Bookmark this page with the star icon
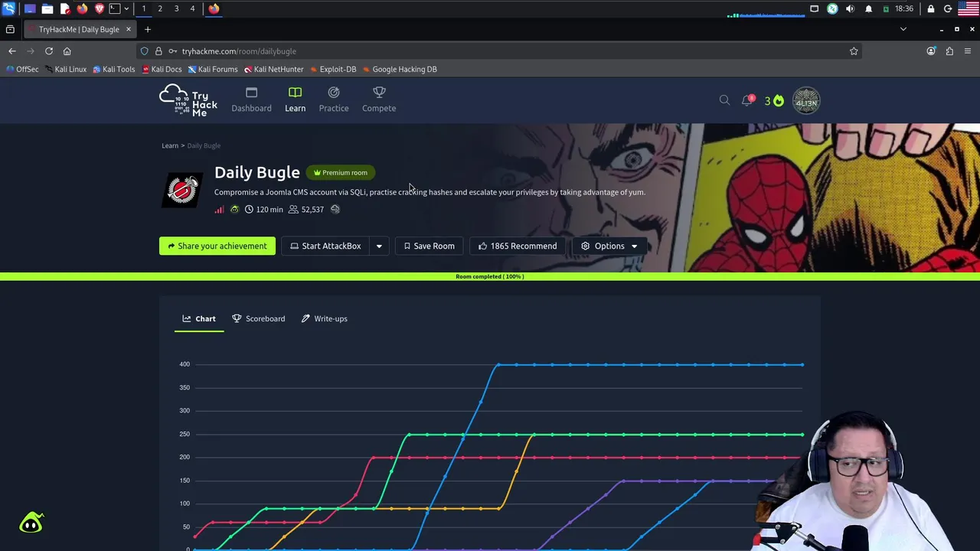The width and height of the screenshot is (980, 551). point(854,51)
